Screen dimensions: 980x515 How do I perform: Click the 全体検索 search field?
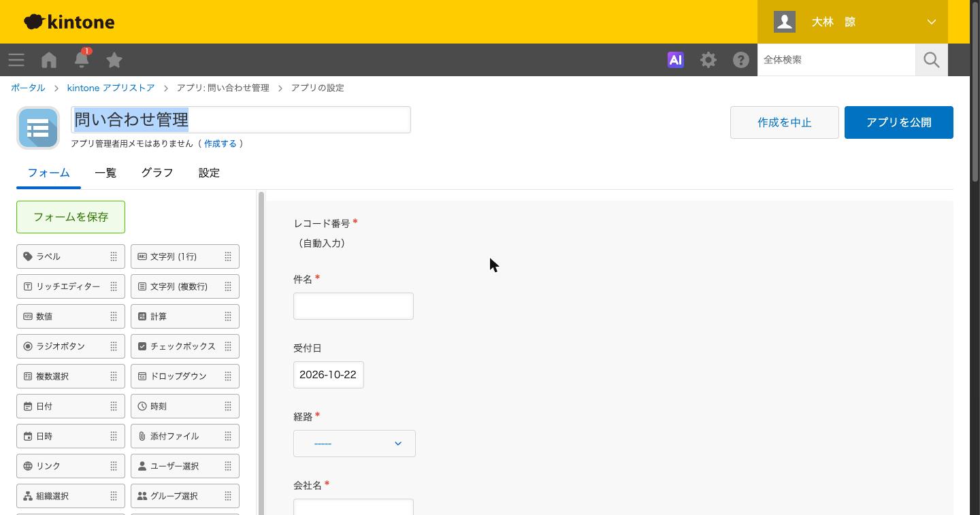(836, 60)
